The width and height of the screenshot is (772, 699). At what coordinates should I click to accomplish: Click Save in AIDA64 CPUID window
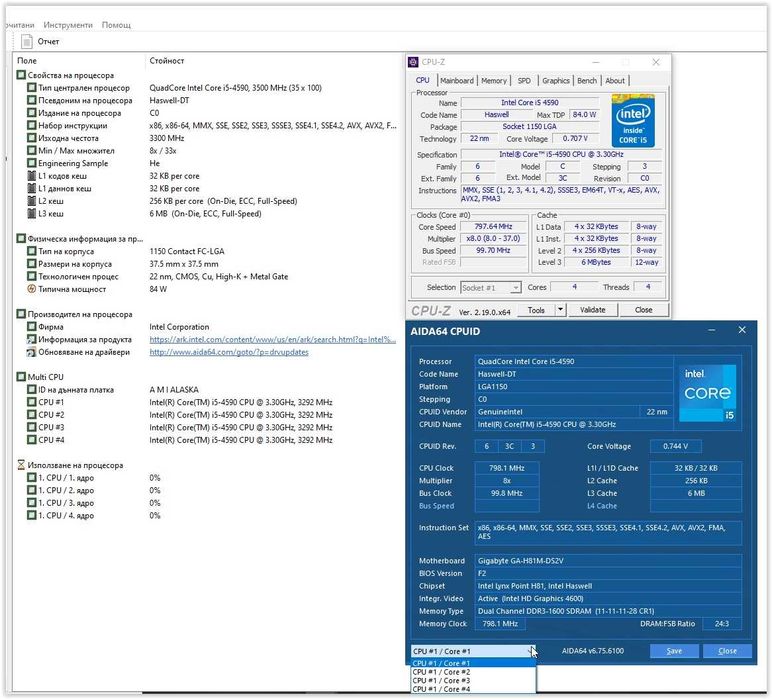coord(674,651)
